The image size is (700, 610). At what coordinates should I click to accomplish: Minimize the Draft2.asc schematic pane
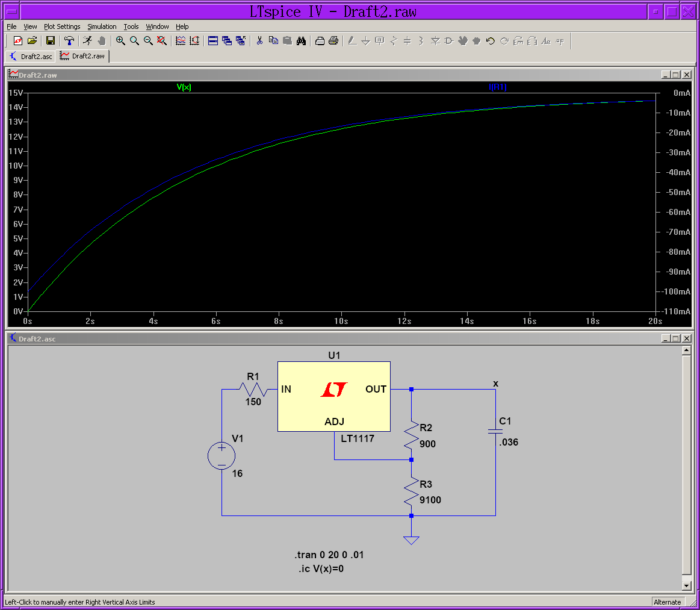(x=666, y=338)
